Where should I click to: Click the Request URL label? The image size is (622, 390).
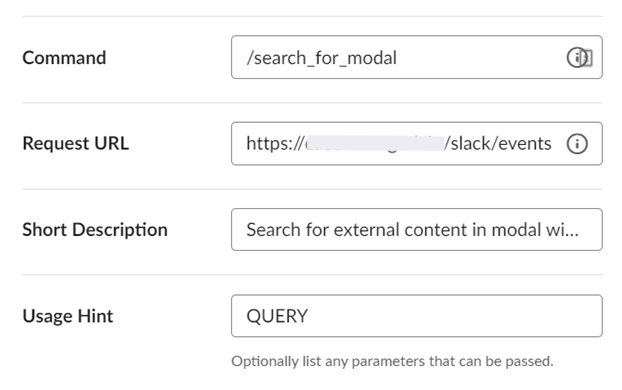tap(75, 144)
